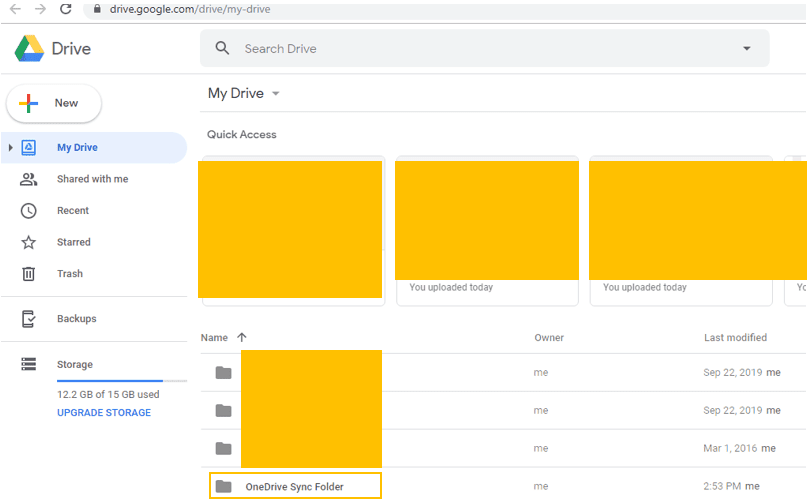Screen dimensions: 809x504
Task: Click the Storage label
Action: coord(75,365)
